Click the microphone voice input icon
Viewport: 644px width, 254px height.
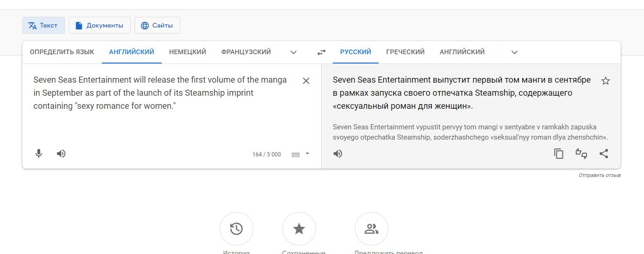[39, 154]
